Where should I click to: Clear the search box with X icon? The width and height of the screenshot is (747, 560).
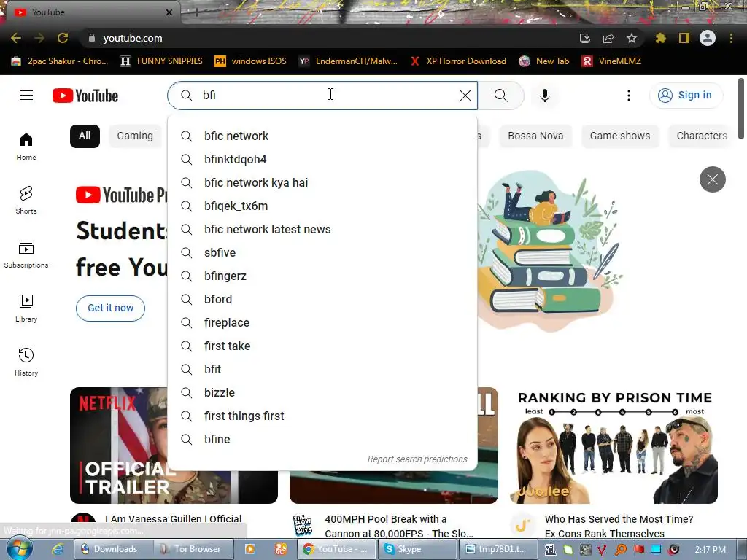[x=465, y=96]
